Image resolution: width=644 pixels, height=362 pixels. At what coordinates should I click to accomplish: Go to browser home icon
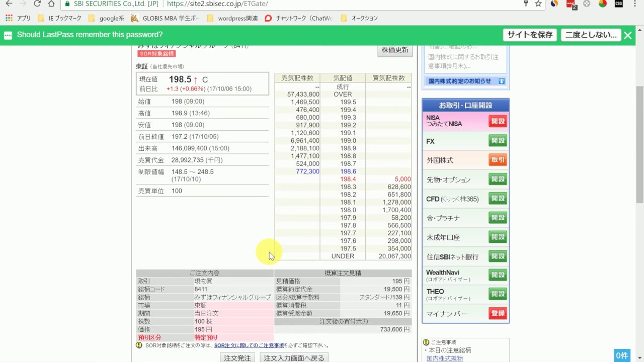(51, 4)
